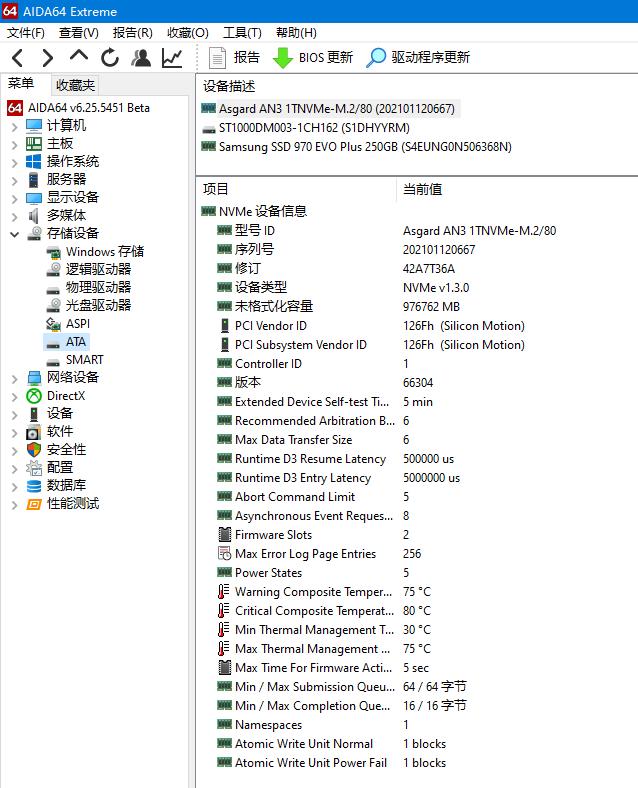
Task: Select the AIDA64 v6.25.5451 Beta root icon
Action: point(15,108)
